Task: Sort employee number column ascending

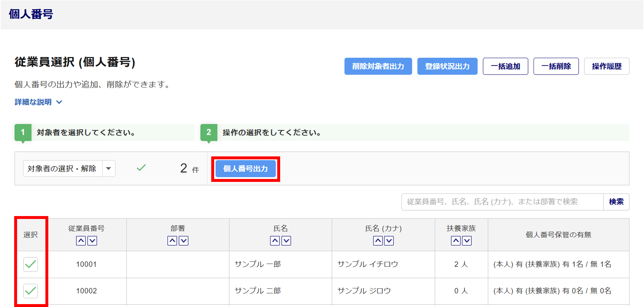Action: pyautogui.click(x=81, y=241)
